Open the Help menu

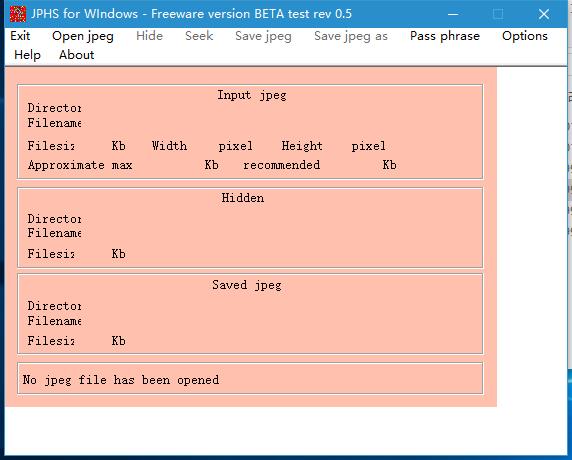pos(27,55)
